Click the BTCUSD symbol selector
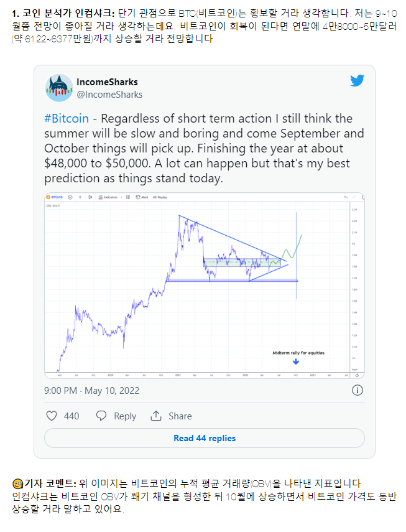Screen dimensions: 406x532 55,197
